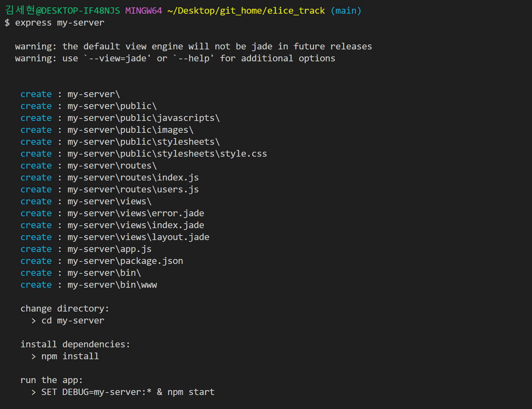This screenshot has height=409, width=532.
Task: Click the line 'my-server\public\stylesheets\style.css'
Action: coord(167,154)
